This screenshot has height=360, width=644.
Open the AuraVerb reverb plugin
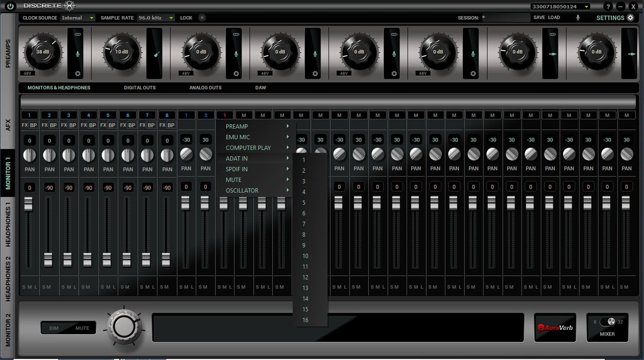coord(555,328)
